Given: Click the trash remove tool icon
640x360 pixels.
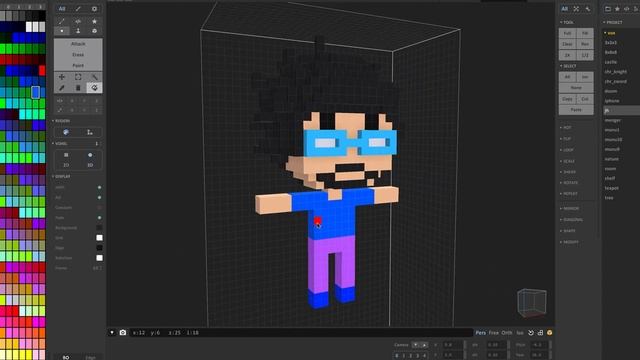Looking at the screenshot, I should tap(78, 88).
